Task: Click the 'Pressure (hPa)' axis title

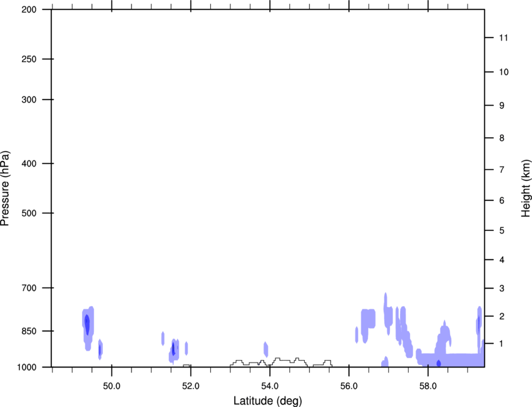Action: click(5, 188)
